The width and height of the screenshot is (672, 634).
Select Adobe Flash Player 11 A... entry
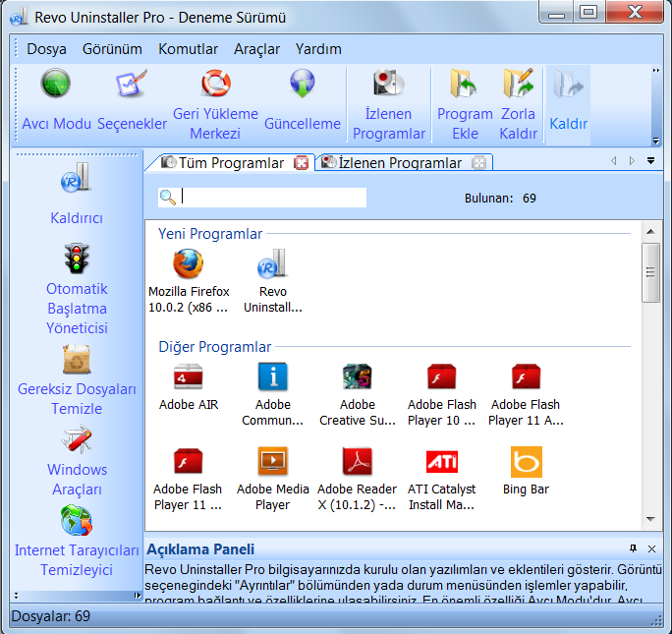526,395
